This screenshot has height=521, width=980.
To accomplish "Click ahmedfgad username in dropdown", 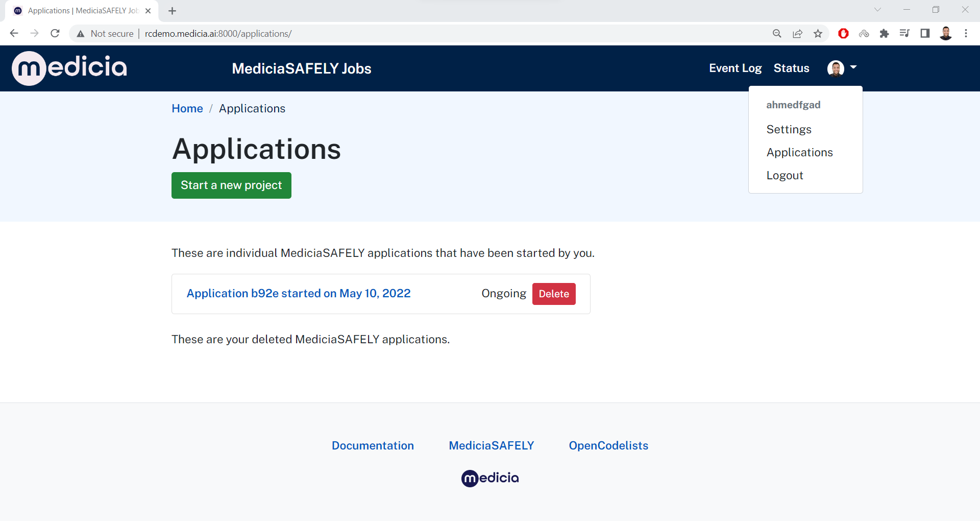I will [793, 105].
